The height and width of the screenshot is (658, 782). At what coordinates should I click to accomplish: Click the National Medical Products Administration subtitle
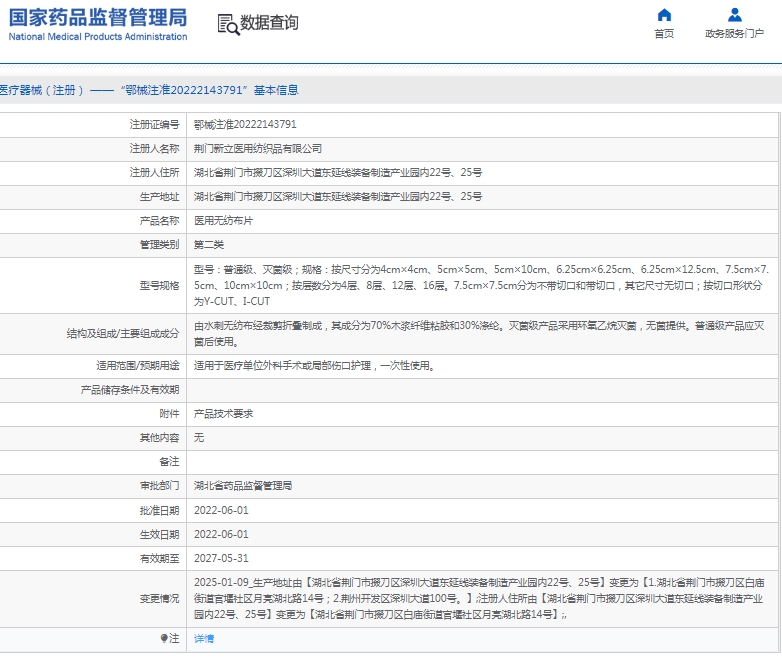98,37
